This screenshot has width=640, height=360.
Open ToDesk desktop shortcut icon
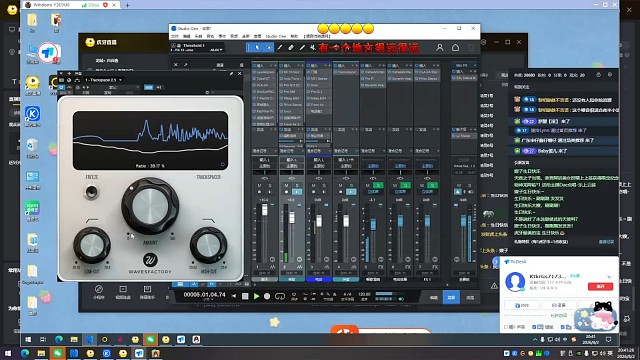tap(49, 53)
